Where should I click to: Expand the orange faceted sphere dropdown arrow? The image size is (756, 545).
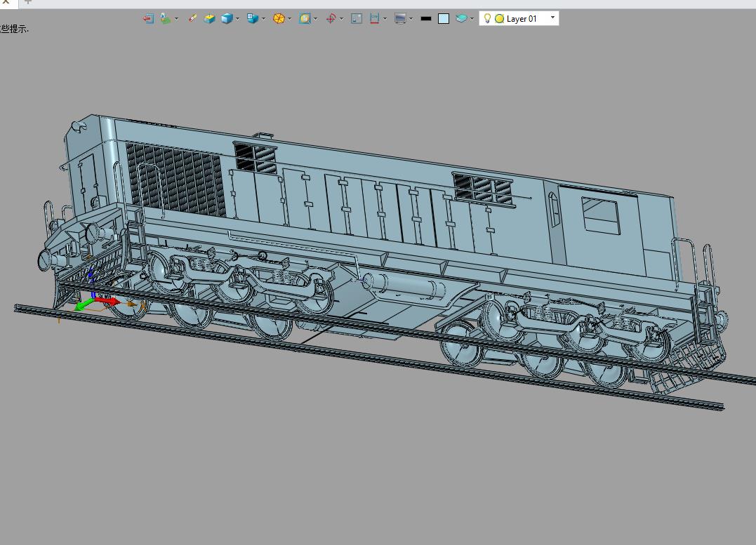289,19
